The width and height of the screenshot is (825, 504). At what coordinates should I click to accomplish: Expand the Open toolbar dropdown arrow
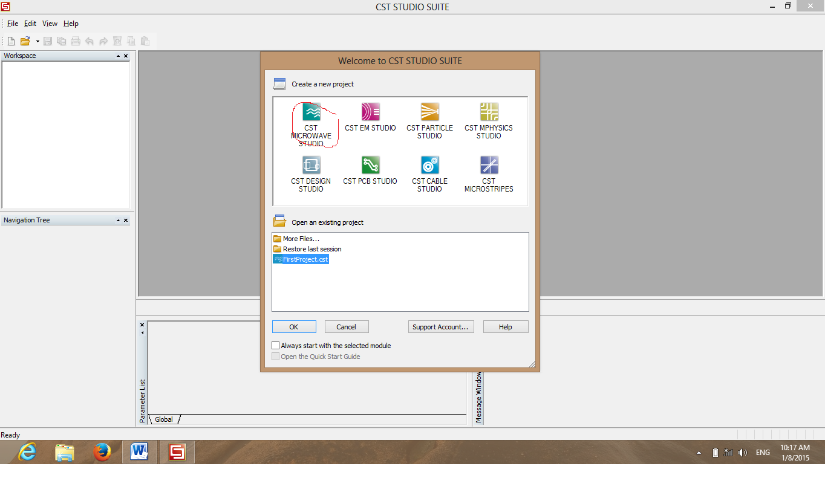click(37, 41)
